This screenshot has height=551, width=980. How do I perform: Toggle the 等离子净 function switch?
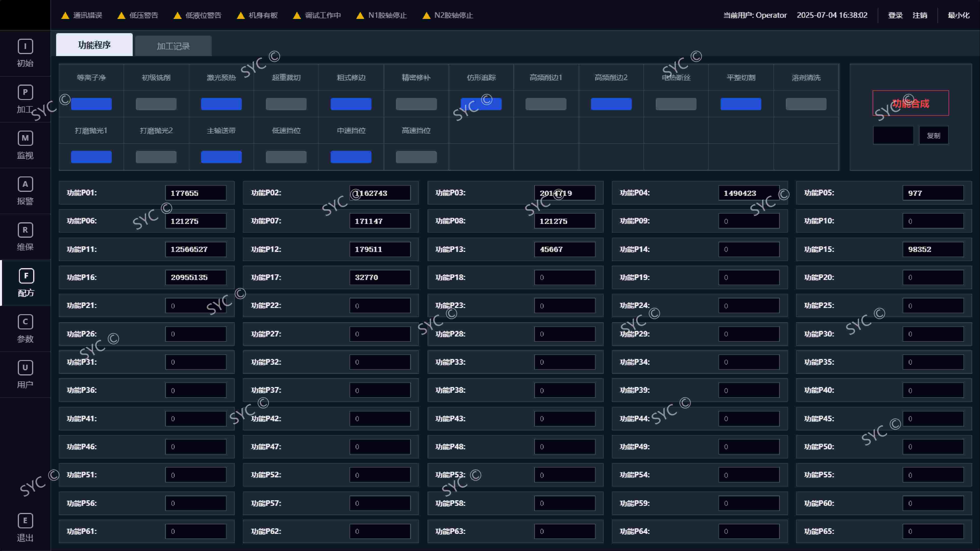(x=91, y=104)
